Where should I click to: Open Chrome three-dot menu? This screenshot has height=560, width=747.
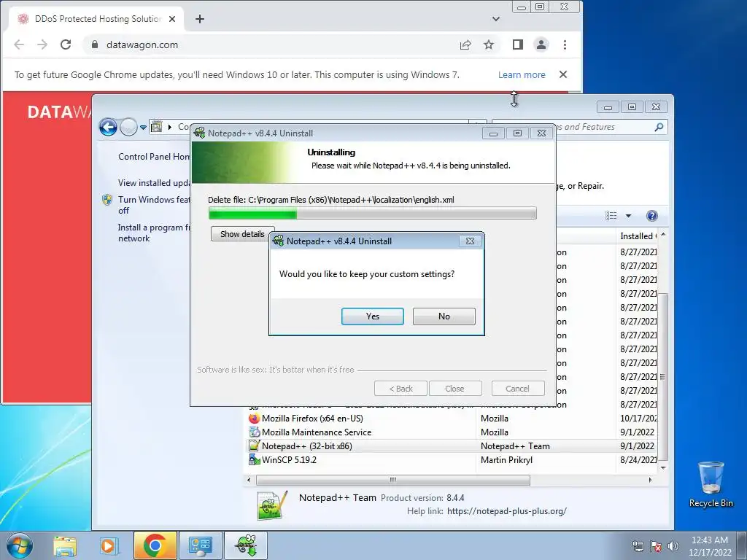565,44
